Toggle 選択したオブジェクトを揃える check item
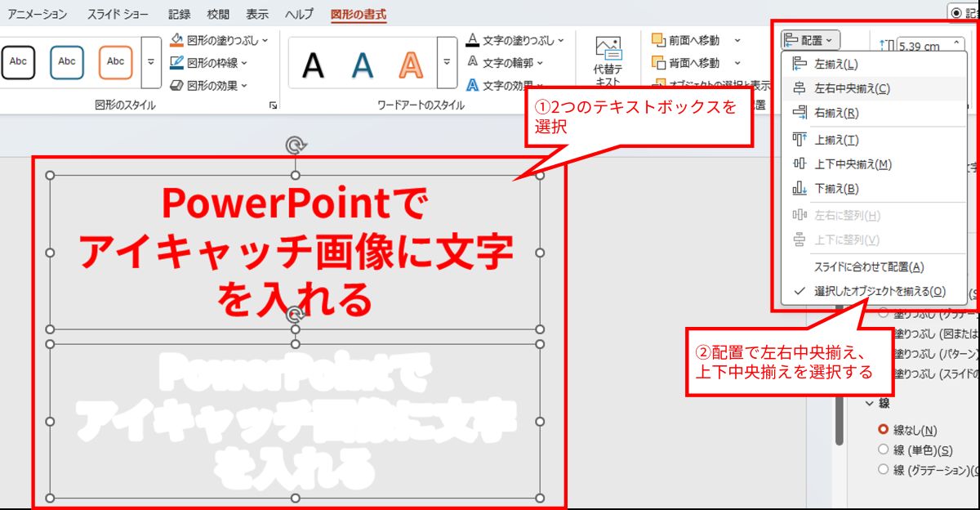The image size is (980, 510). tap(879, 291)
